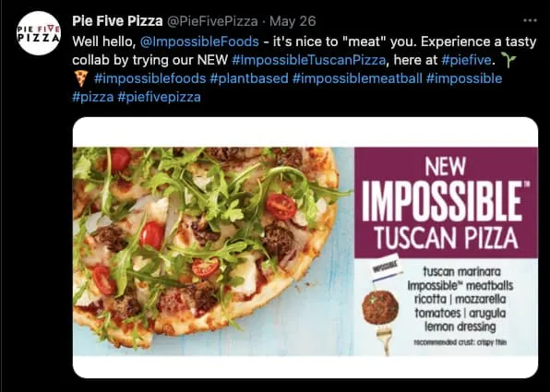Viewport: 550px width, 392px height.
Task: Open the #impossiblemeatball hashtag
Action: 357,78
